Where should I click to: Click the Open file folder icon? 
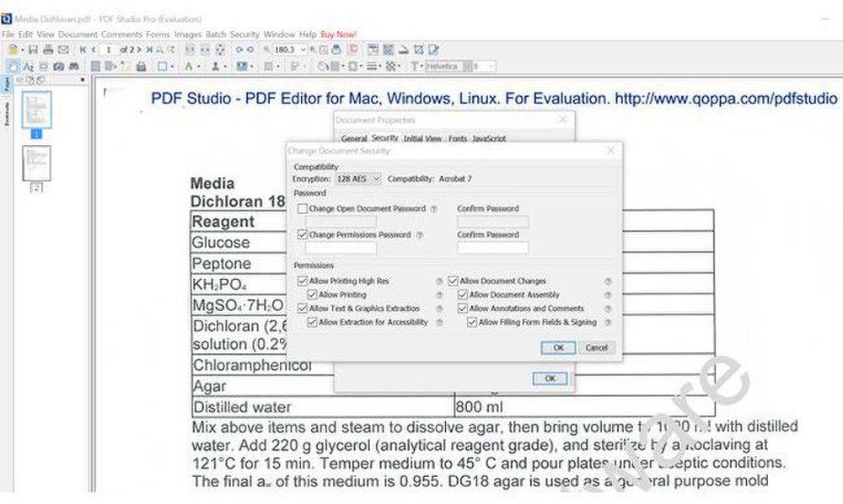point(13,50)
